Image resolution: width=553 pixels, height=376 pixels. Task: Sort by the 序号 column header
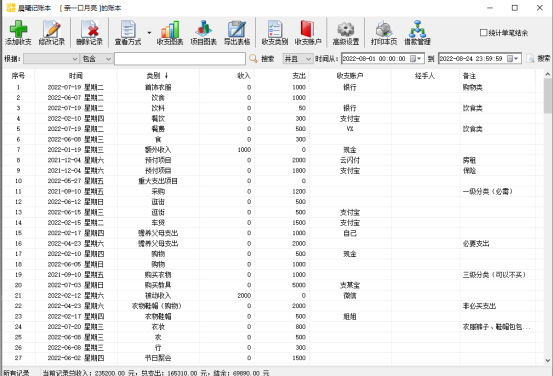pyautogui.click(x=18, y=76)
